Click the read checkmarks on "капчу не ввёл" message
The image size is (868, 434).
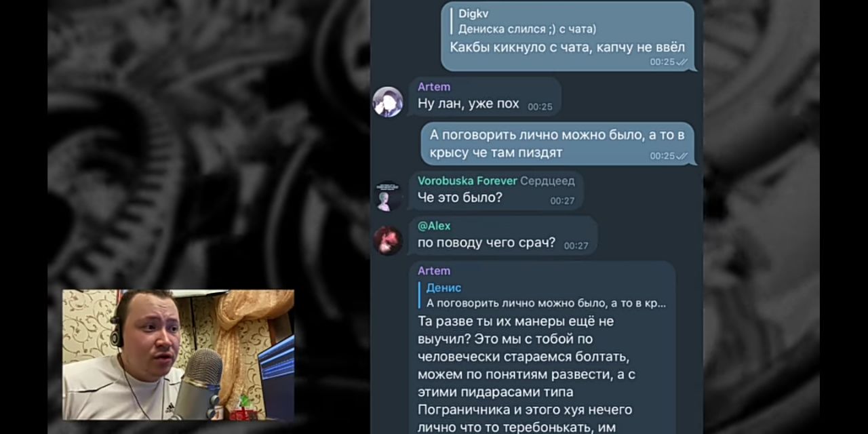tap(682, 62)
